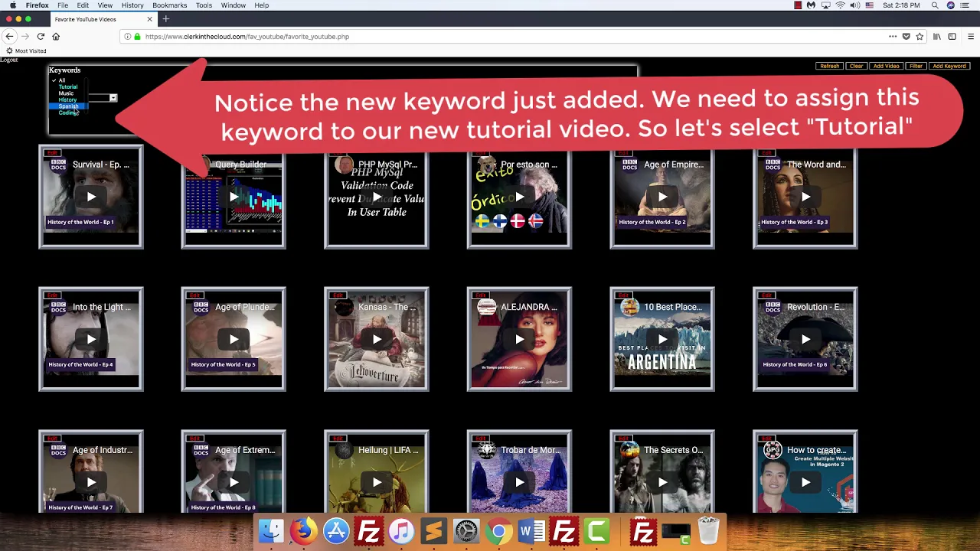Play the Kansas Leftoverture video
Screen dimensions: 980x551
(377, 339)
